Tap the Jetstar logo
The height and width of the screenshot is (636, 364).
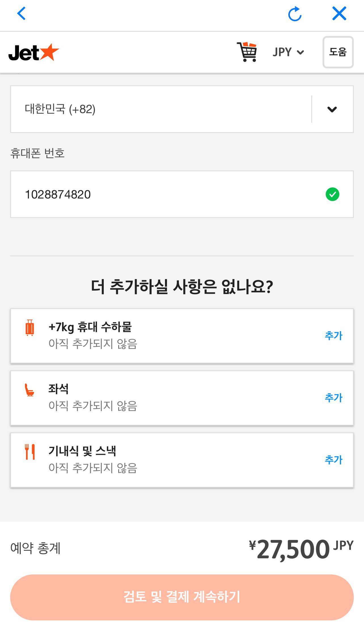coord(34,52)
